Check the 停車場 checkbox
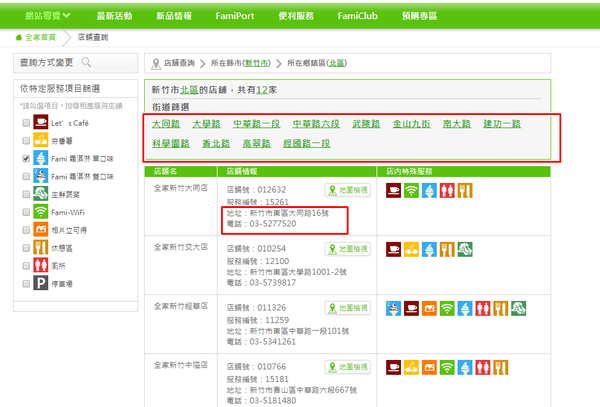Viewport: 600px width, 407px height. (x=26, y=283)
